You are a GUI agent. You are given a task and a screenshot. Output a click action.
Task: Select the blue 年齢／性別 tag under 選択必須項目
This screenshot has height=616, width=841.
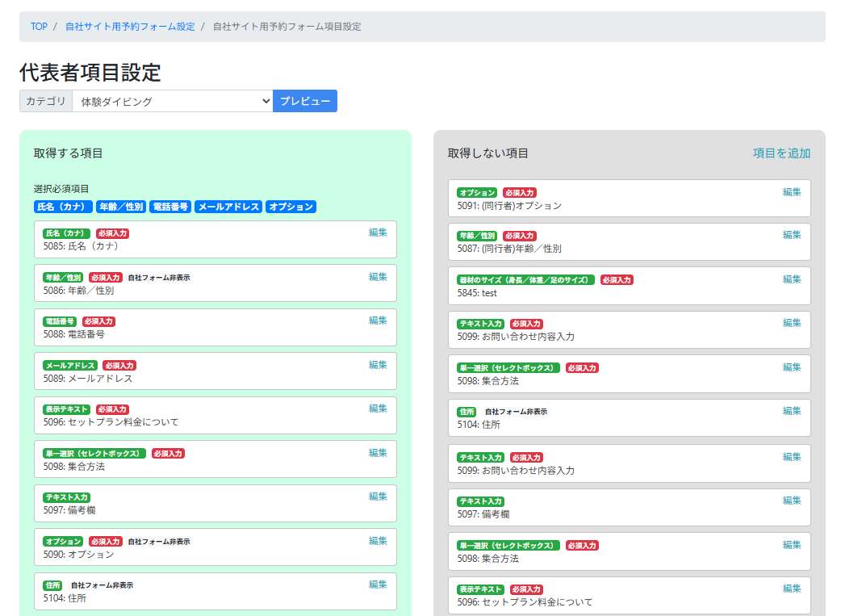pos(121,207)
